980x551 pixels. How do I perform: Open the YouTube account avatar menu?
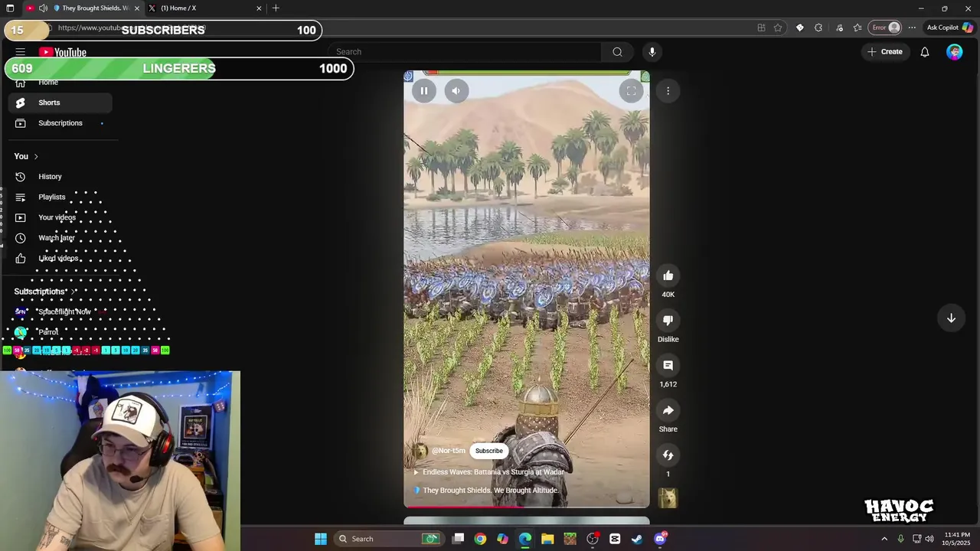tap(954, 52)
